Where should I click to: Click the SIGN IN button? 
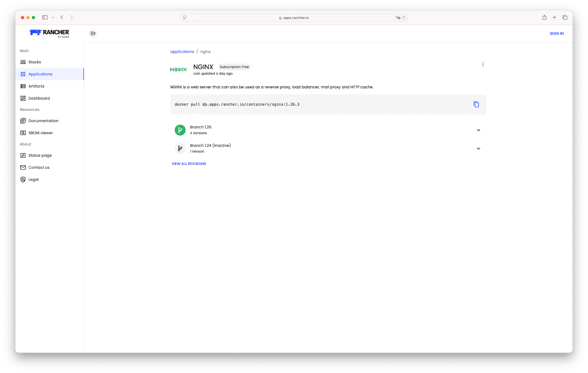click(556, 33)
